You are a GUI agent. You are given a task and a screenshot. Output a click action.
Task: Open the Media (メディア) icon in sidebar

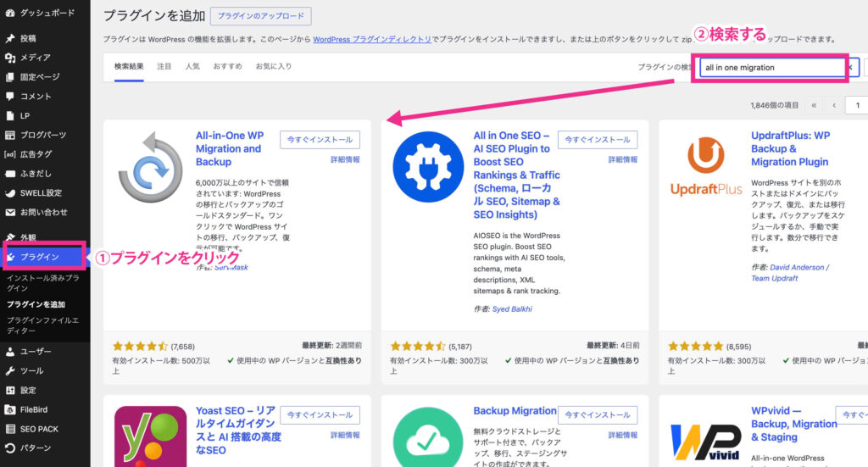coord(10,58)
